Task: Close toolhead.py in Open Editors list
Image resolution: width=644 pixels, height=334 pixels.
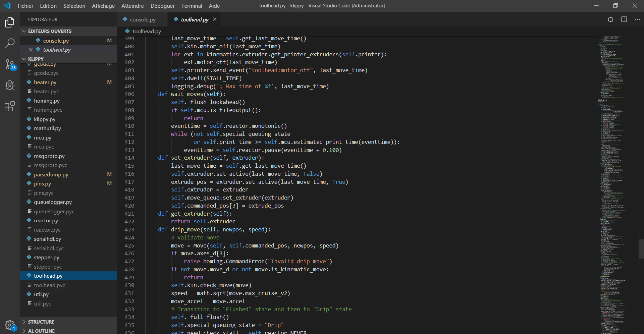Action: pyautogui.click(x=31, y=50)
